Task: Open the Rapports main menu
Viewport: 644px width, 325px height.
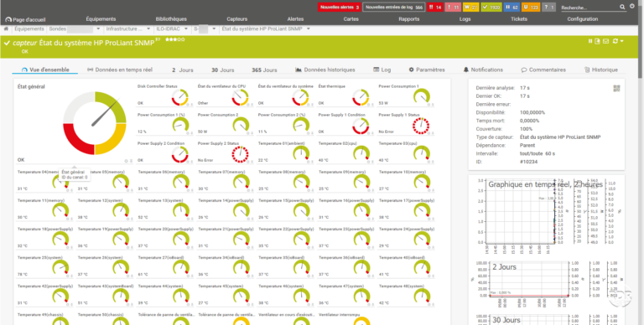Action: [408, 19]
